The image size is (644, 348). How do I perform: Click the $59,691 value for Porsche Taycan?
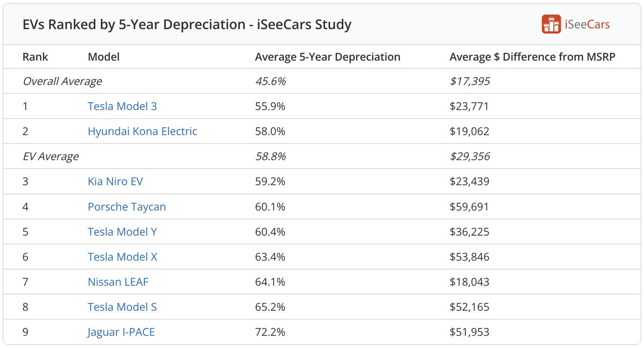click(x=469, y=207)
